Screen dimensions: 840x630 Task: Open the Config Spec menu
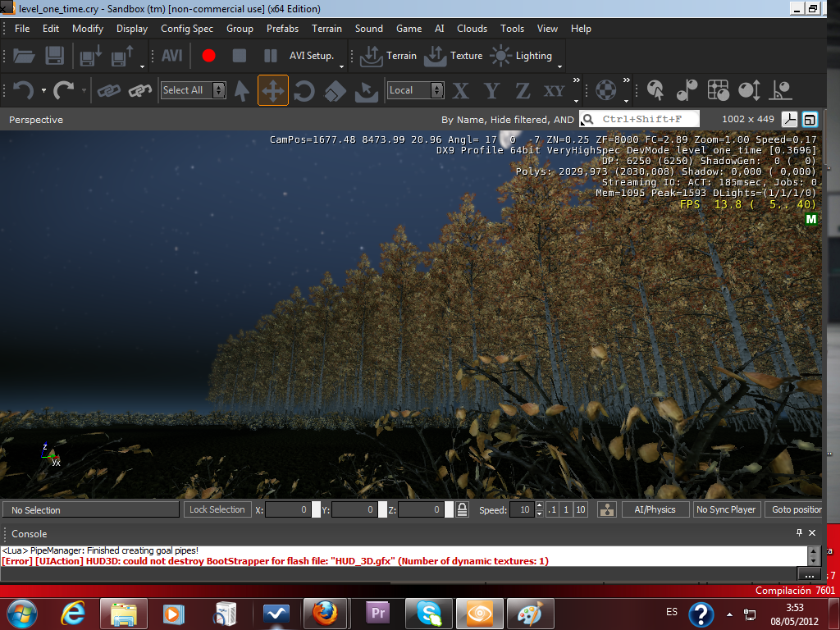coord(187,29)
